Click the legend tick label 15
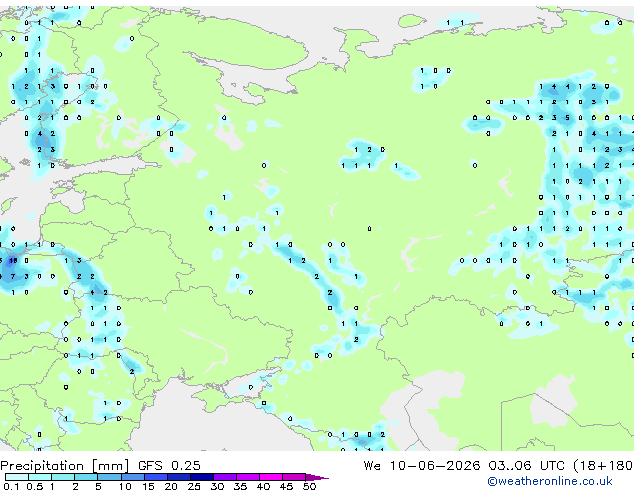Viewport: 634px width, 490px height. 148,486
